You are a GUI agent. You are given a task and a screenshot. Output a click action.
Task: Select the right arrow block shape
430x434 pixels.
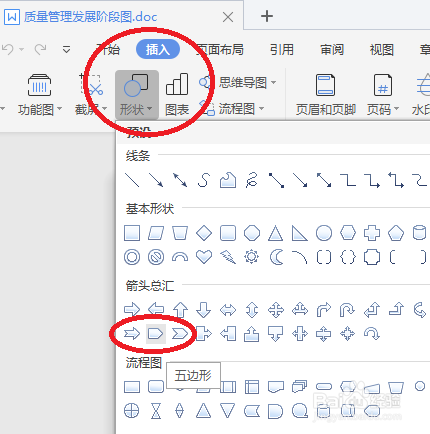(x=132, y=310)
